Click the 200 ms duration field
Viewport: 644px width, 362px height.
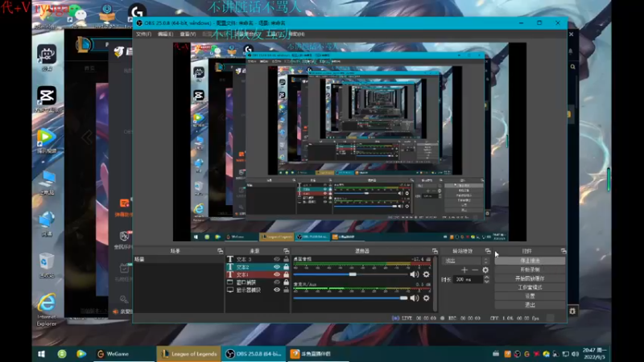coord(469,279)
